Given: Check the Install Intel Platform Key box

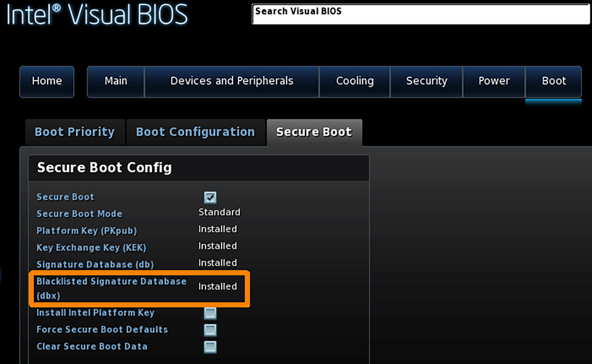Looking at the screenshot, I should (x=210, y=313).
